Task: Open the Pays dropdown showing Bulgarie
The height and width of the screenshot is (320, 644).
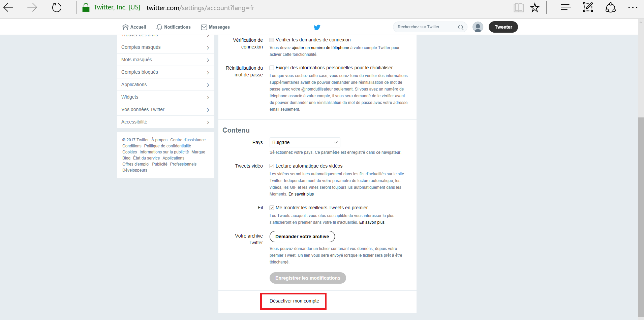Action: [305, 142]
